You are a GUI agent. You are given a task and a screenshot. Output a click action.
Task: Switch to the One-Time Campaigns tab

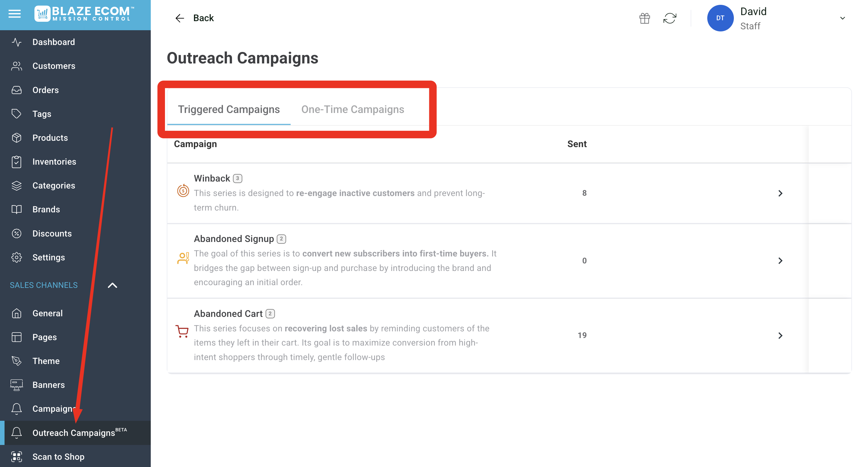click(x=353, y=109)
